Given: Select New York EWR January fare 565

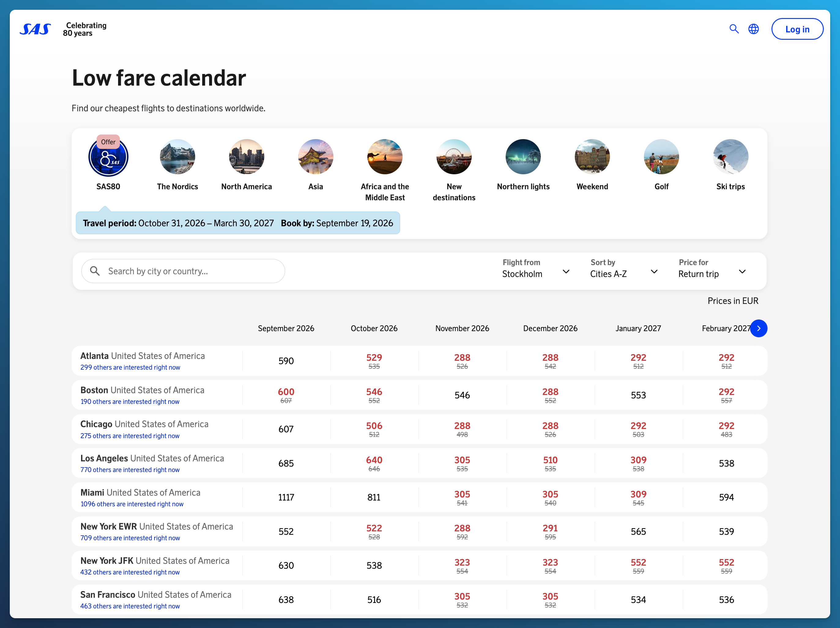Looking at the screenshot, I should click(x=638, y=531).
